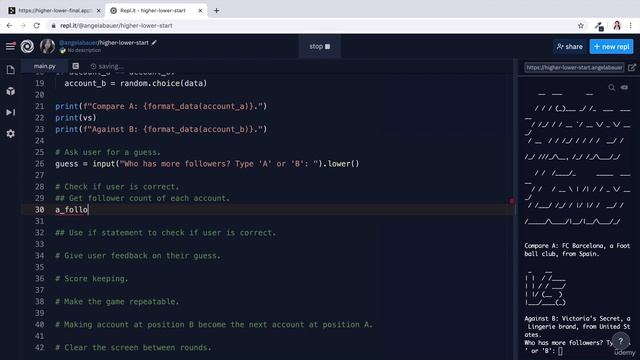Image resolution: width=640 pixels, height=360 pixels.
Task: Place cursor on the 'a_follo' code line
Action: pos(72,210)
